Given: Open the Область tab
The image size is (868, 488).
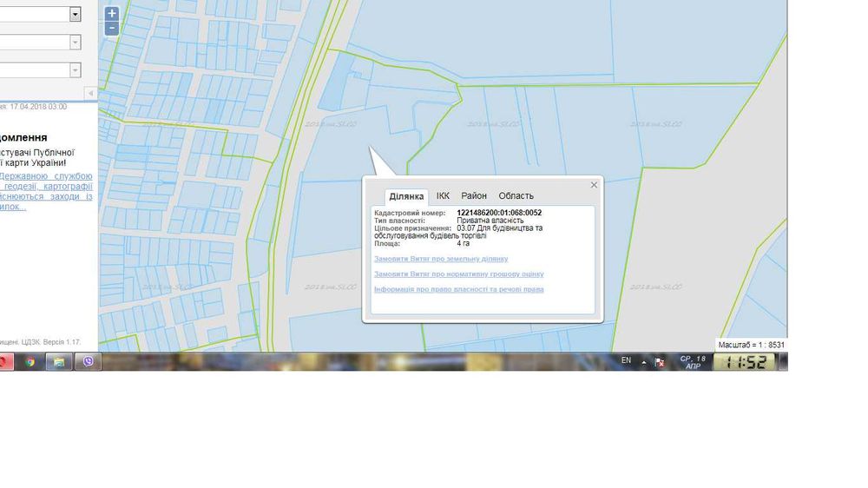Looking at the screenshot, I should tap(516, 196).
